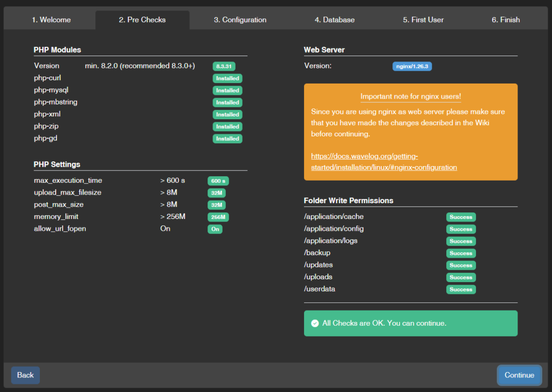Viewport: 552px width, 392px height.
Task: Click 'All Checks are OK. You can continue.' message
Action: pyautogui.click(x=384, y=324)
